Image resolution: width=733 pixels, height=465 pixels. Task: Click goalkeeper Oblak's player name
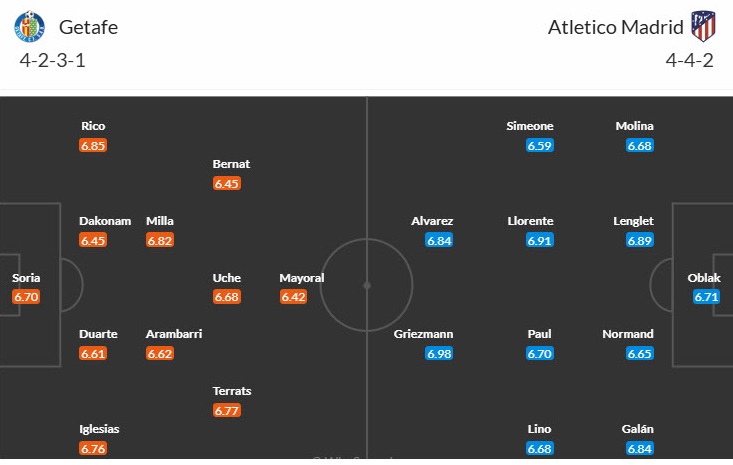click(x=704, y=278)
